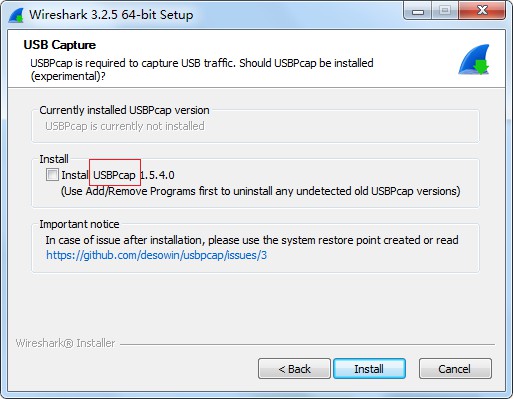Open the github.com/desowin/usbpcap/issues/3 link
This screenshot has height=399, width=513.
[156, 255]
